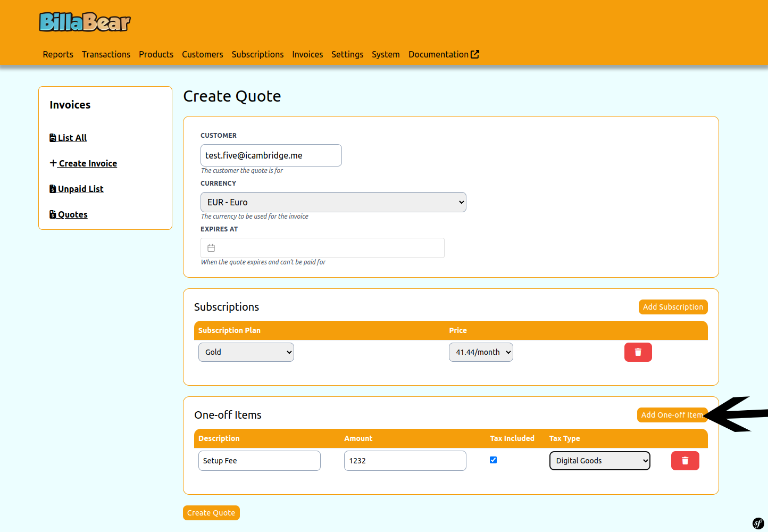Viewport: 768px width, 532px height.
Task: Open the Reports menu
Action: point(58,54)
